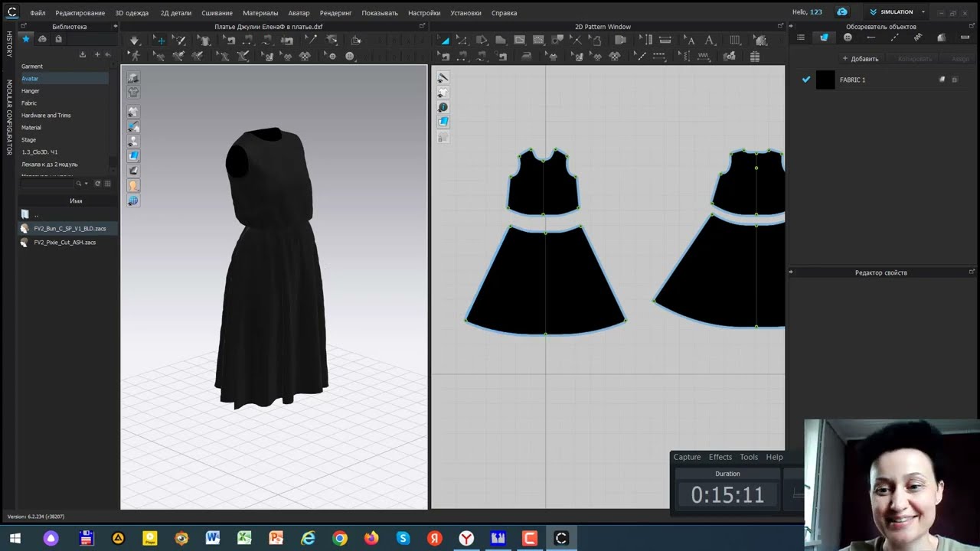Screen dimensions: 980x551
Task: Open the Аватар menu
Action: click(299, 13)
